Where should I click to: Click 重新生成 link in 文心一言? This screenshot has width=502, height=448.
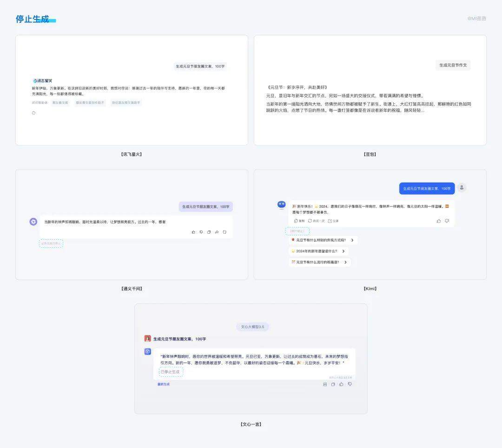(x=164, y=384)
